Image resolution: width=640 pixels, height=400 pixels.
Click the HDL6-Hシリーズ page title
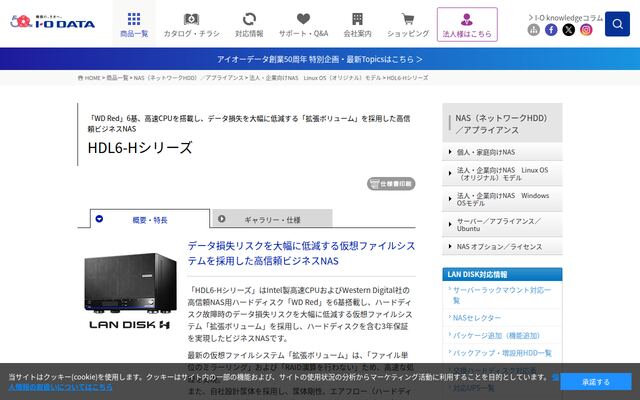click(140, 147)
